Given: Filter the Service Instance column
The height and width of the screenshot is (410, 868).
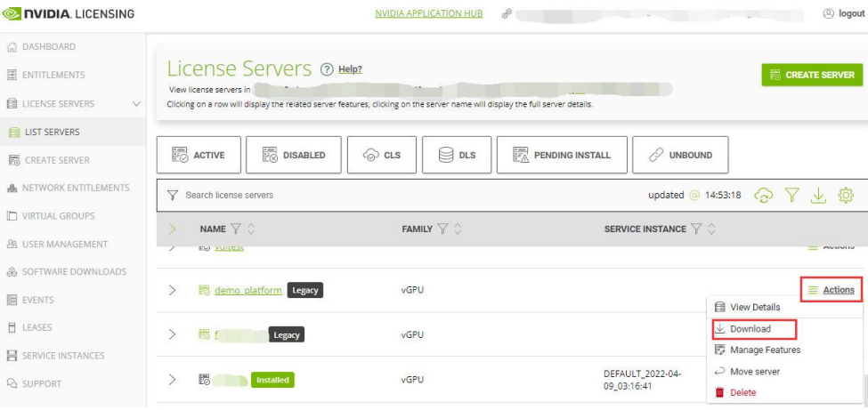Looking at the screenshot, I should tap(696, 229).
